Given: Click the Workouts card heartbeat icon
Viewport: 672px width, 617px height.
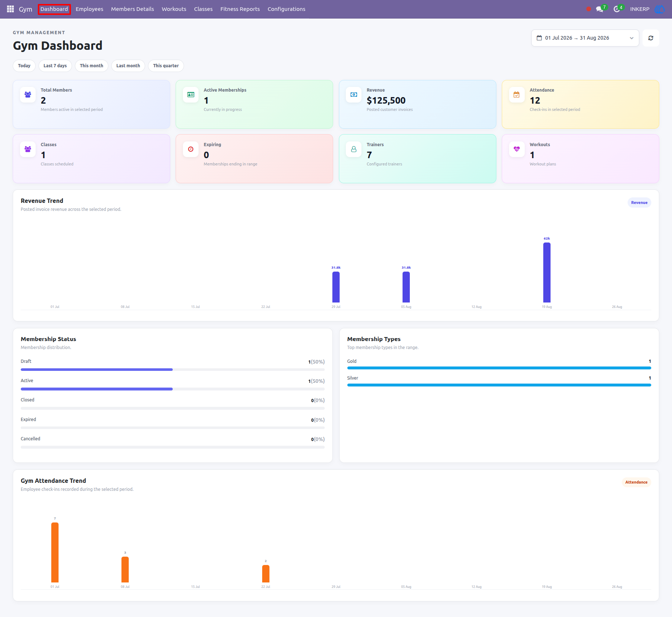Looking at the screenshot, I should pyautogui.click(x=516, y=149).
